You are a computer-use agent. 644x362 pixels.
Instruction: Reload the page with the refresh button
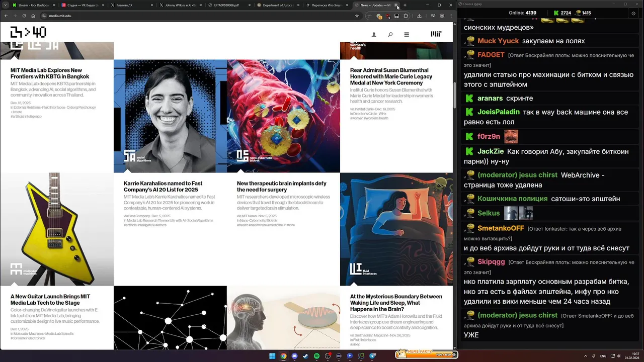pos(24,16)
